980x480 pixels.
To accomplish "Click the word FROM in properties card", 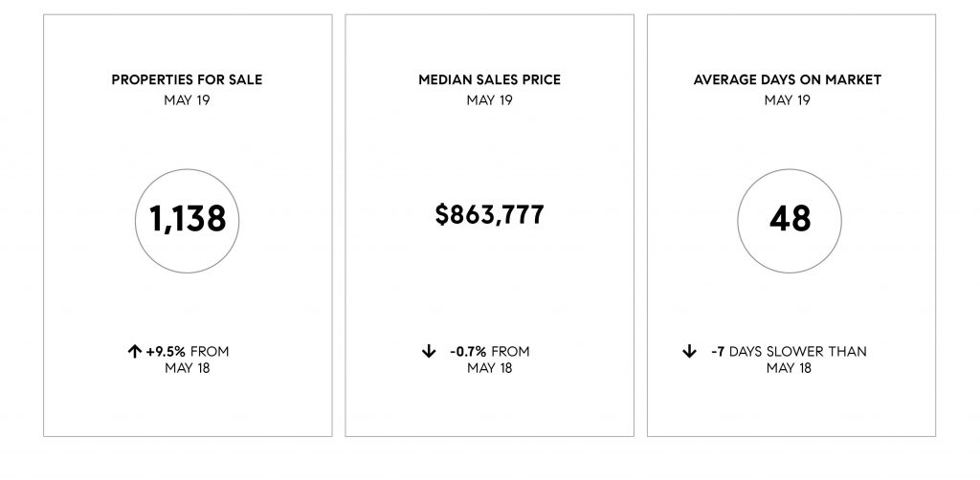I will pos(210,352).
